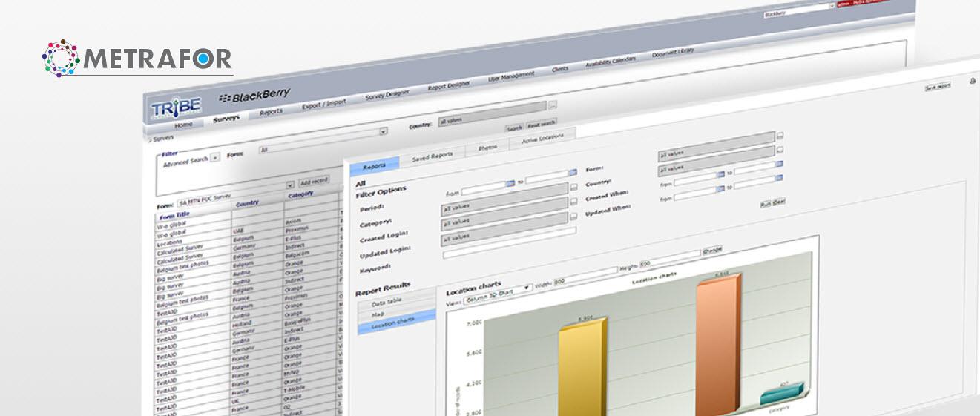
Task: Click the Height input field
Action: (669, 258)
